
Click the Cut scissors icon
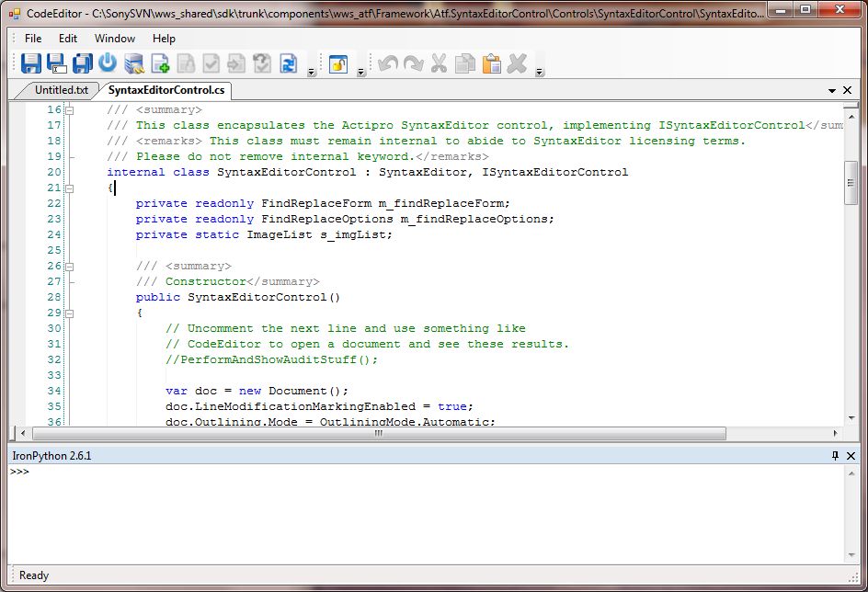click(x=439, y=63)
